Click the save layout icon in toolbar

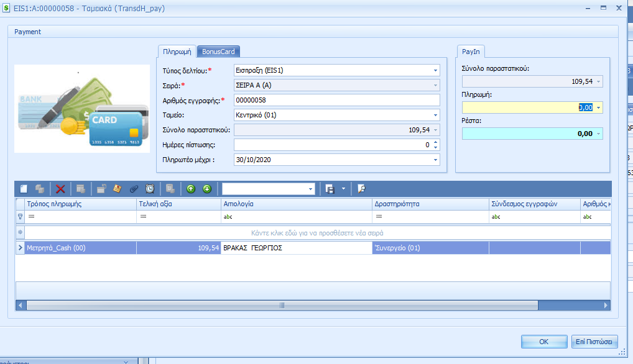(330, 189)
